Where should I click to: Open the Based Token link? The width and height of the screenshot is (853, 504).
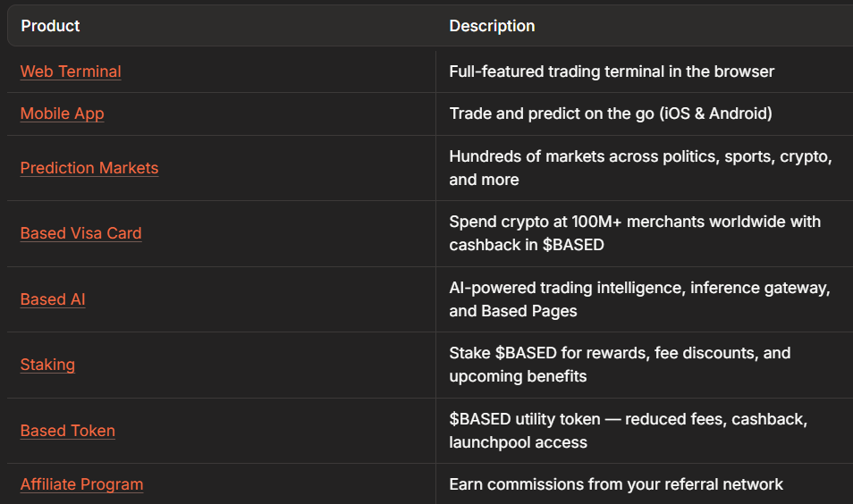(68, 431)
